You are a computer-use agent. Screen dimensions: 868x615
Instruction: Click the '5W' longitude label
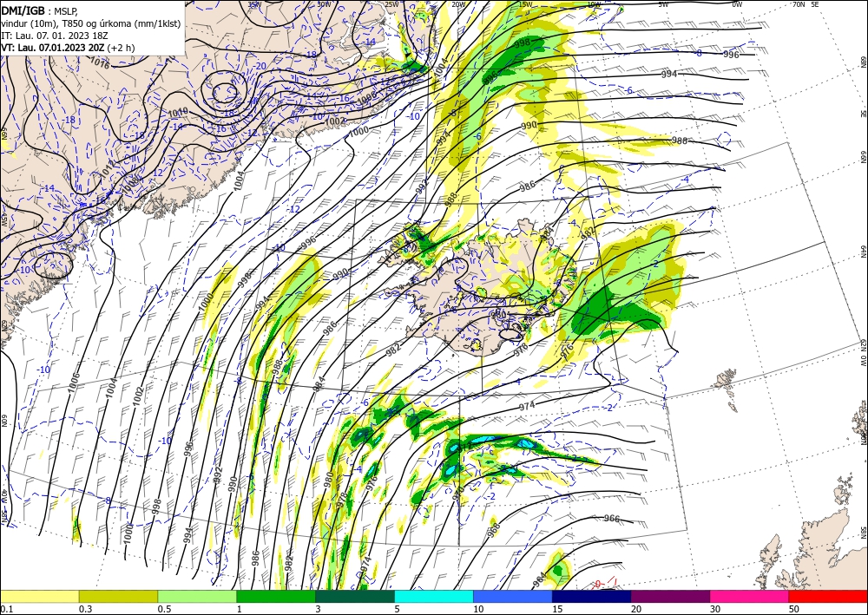(663, 4)
